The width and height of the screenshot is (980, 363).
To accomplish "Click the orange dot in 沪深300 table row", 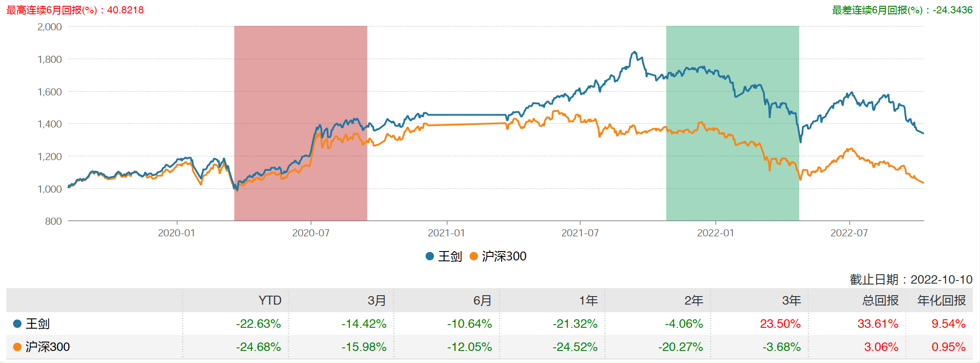I will pyautogui.click(x=17, y=347).
